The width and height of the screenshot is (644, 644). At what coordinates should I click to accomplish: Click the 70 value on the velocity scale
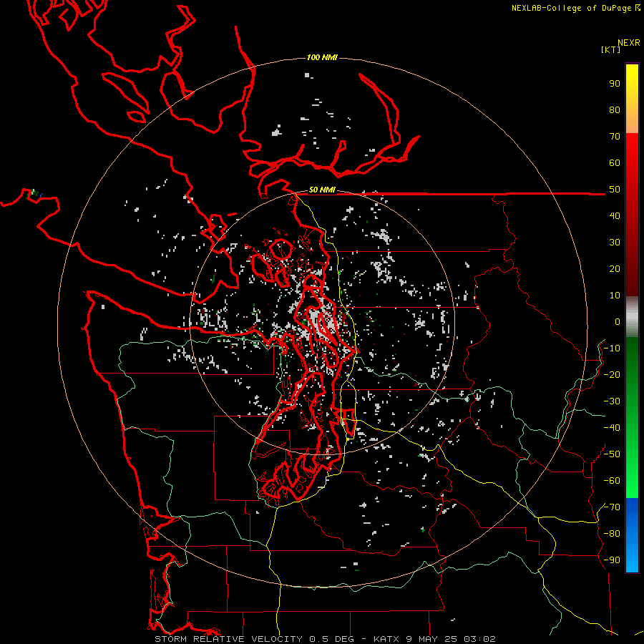(x=615, y=137)
